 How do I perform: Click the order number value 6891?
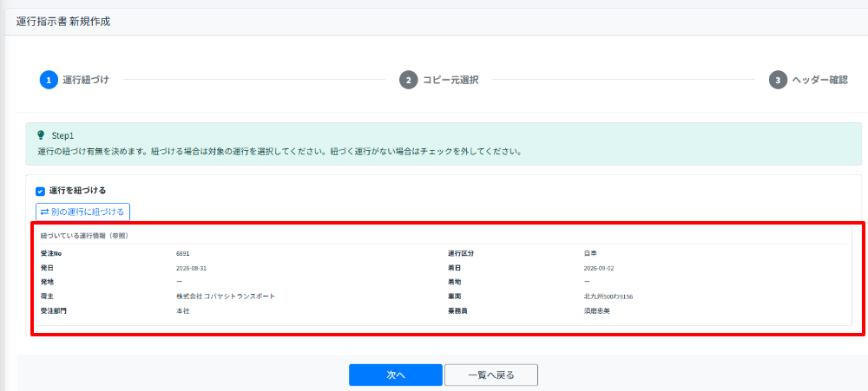[182, 254]
